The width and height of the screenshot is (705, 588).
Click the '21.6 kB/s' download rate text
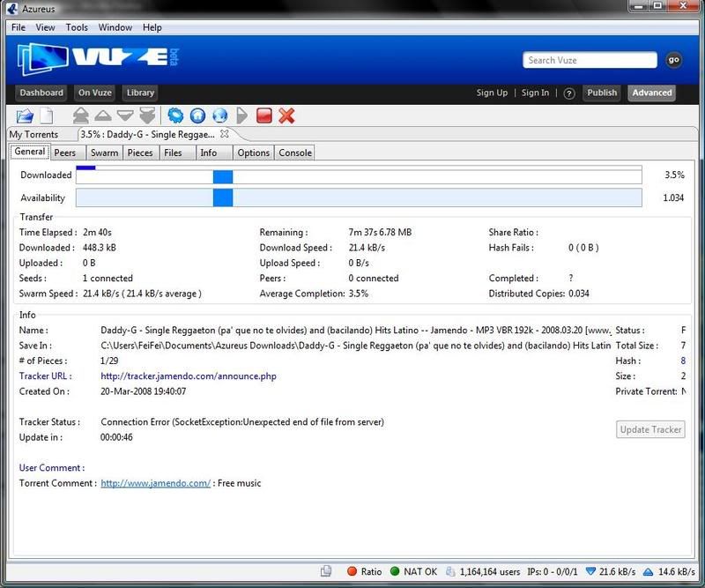point(617,572)
